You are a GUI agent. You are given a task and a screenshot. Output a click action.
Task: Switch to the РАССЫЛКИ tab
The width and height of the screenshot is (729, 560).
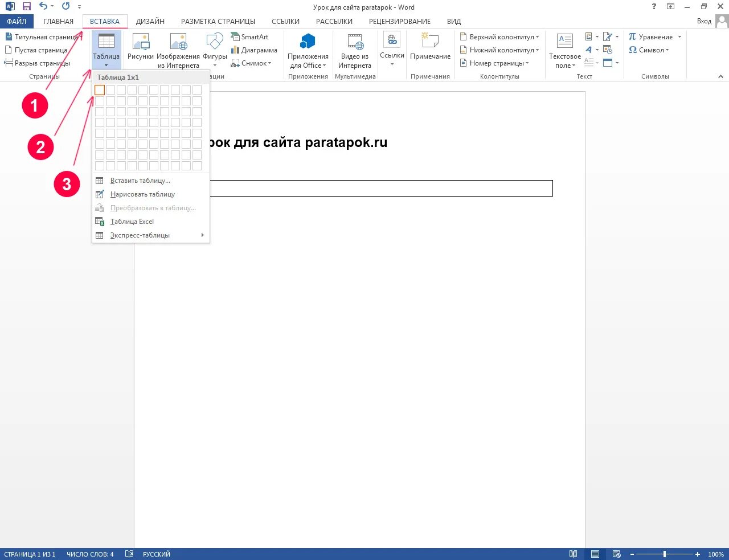coord(334,21)
